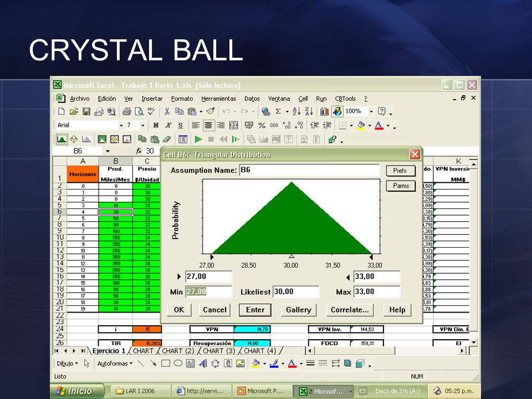Screen dimensions: 532x399
Task: Open the CBTools menu
Action: click(345, 99)
